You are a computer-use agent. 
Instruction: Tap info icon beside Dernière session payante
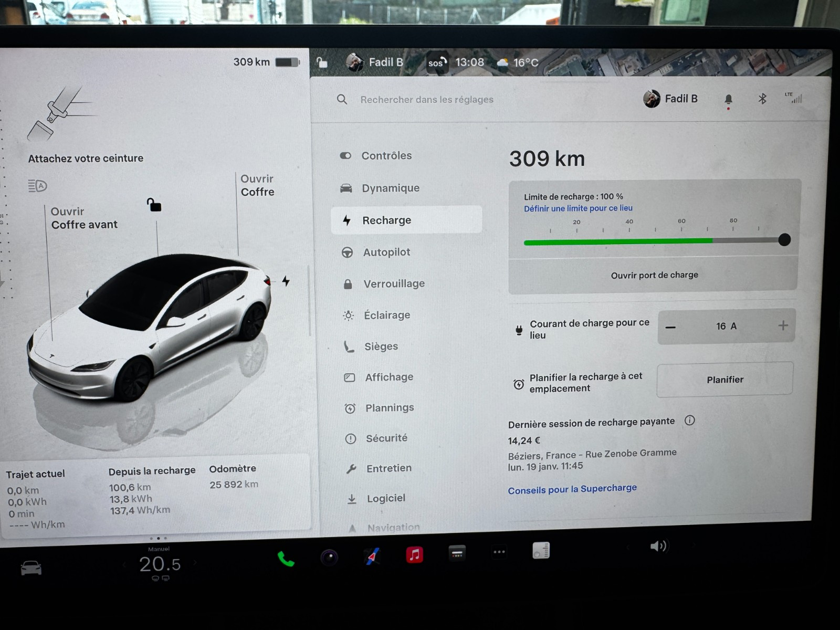(690, 421)
